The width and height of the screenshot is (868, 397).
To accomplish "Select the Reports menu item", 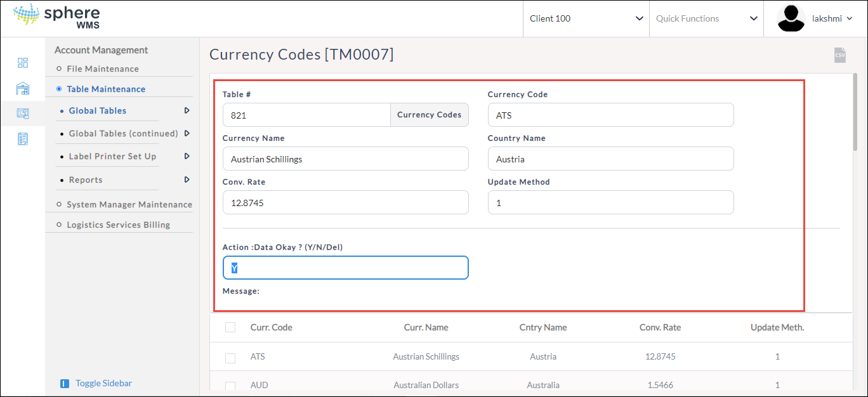I will [x=86, y=180].
